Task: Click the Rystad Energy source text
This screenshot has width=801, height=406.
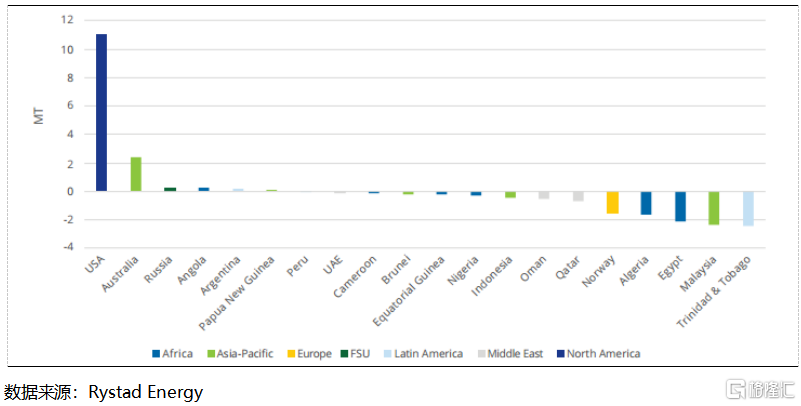Action: pos(146,392)
